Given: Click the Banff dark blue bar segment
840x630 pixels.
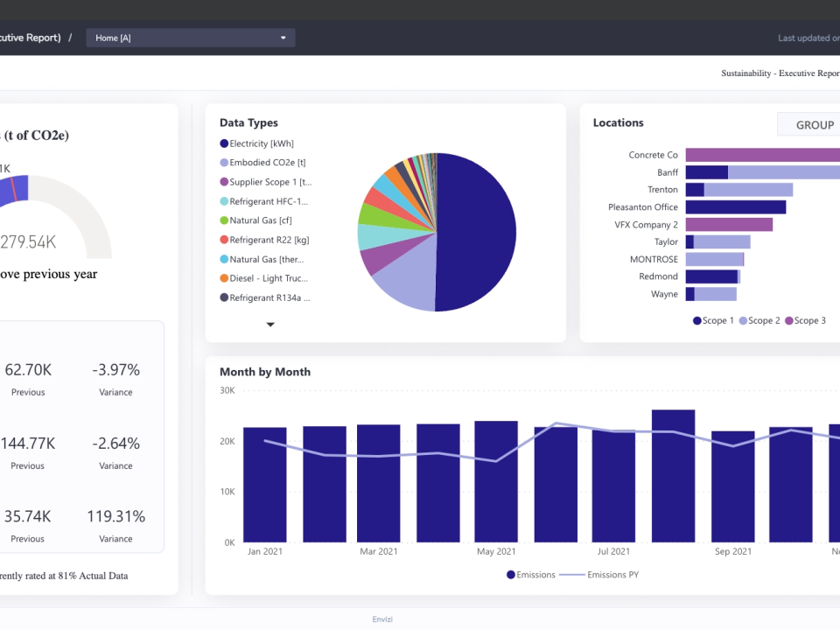Looking at the screenshot, I should tap(707, 172).
